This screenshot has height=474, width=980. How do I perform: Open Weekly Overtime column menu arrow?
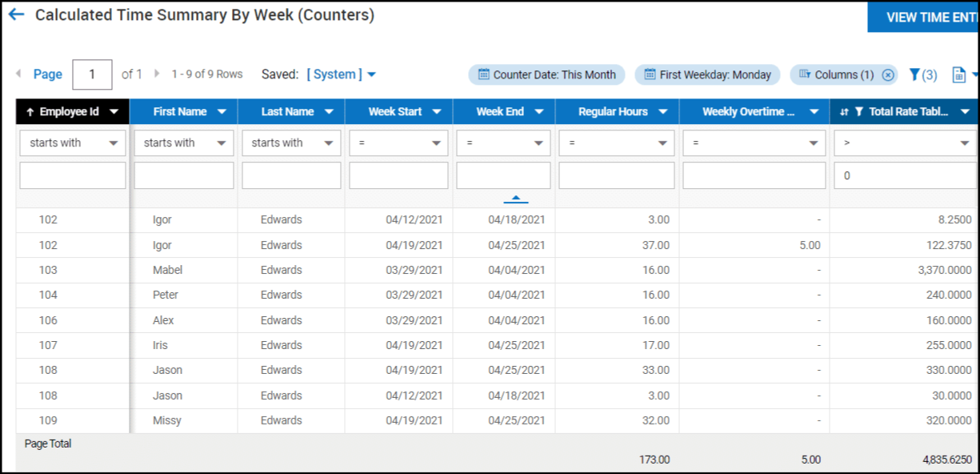(x=814, y=112)
